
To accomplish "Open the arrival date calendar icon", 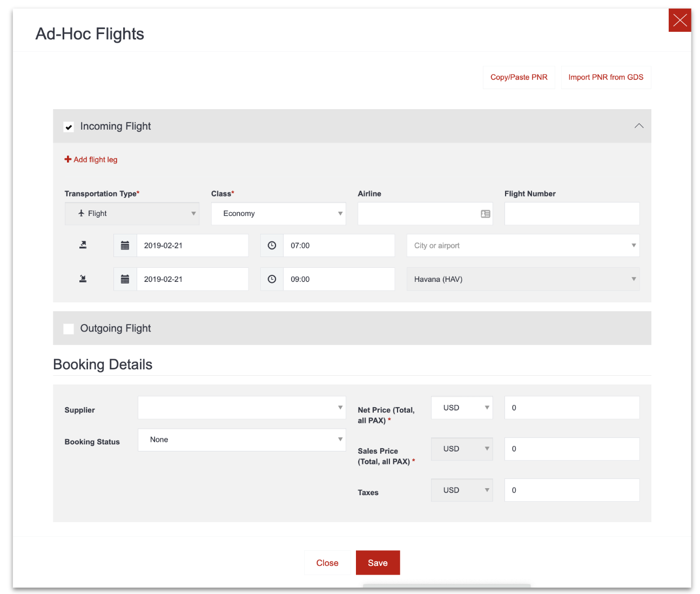I will (125, 279).
